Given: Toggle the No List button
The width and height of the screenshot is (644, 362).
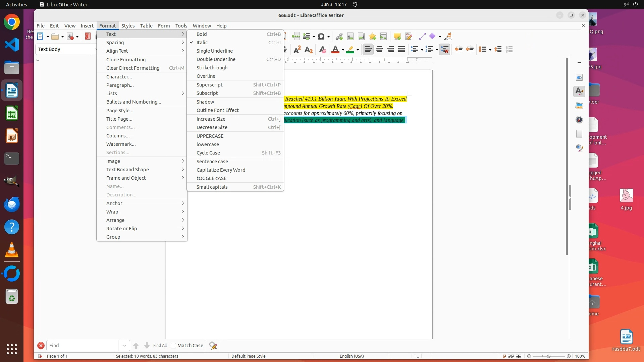Looking at the screenshot, I should (x=444, y=50).
